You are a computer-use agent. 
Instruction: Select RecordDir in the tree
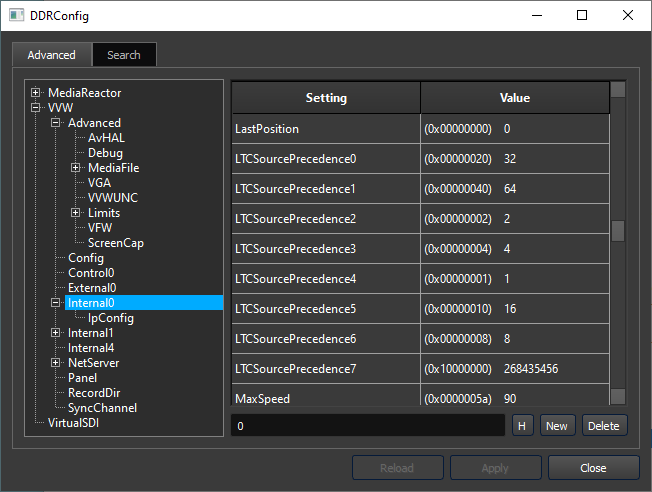coord(94,393)
